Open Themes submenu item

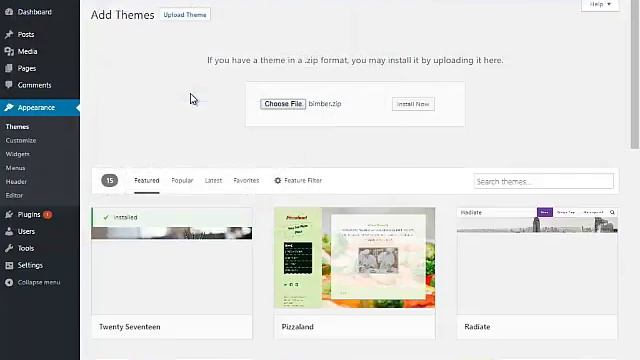click(17, 127)
